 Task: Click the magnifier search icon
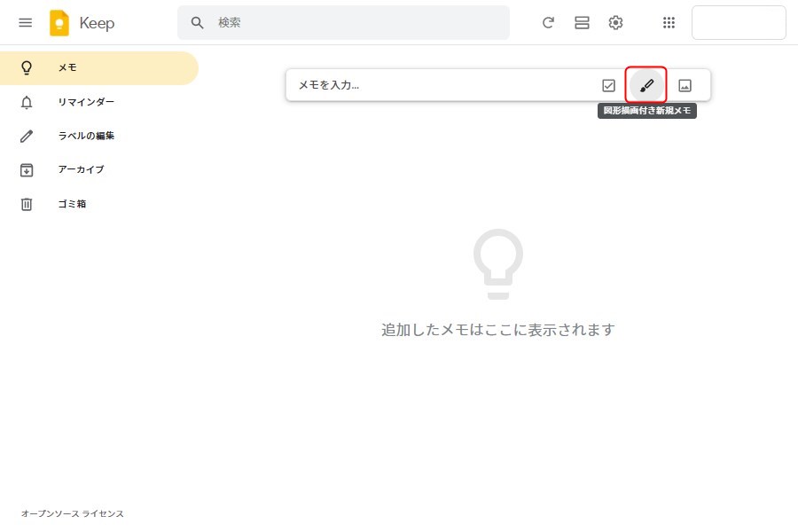point(198,23)
